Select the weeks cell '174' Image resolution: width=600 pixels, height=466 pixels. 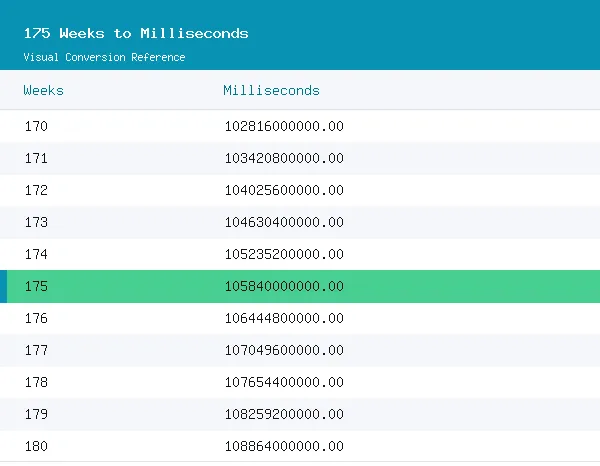tap(36, 254)
